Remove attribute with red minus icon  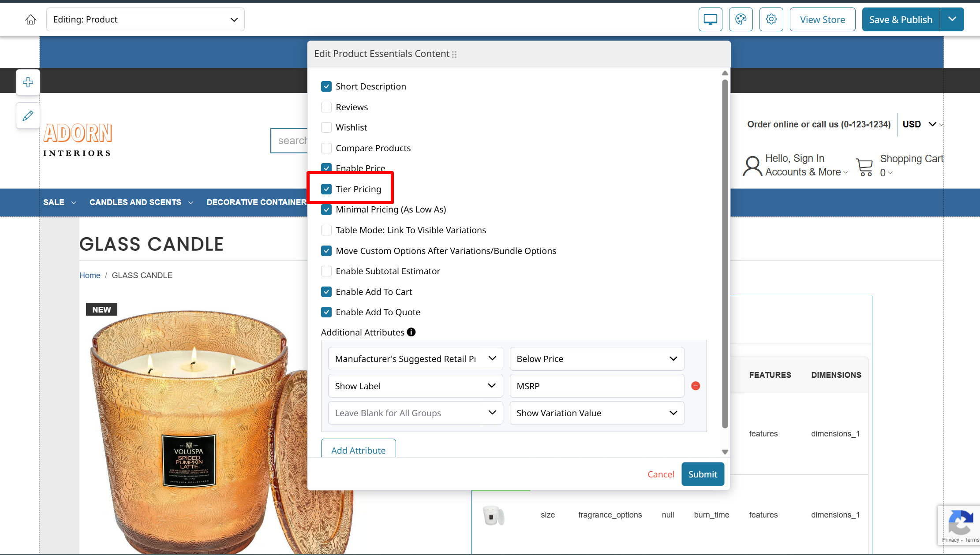pyautogui.click(x=696, y=386)
